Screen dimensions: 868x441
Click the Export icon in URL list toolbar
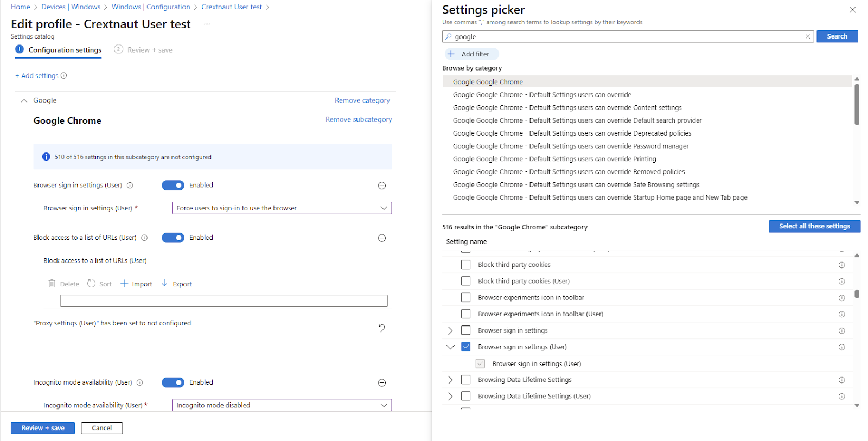[x=164, y=284]
